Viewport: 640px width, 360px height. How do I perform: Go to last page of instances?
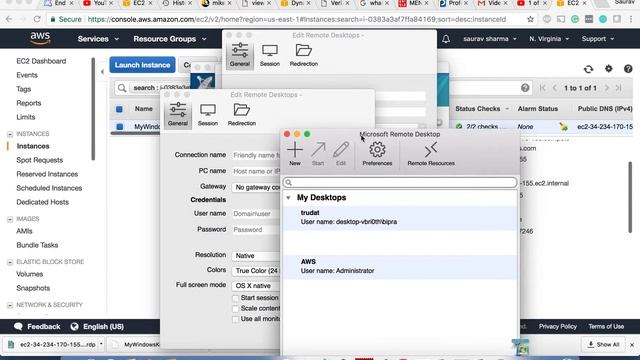[x=618, y=88]
